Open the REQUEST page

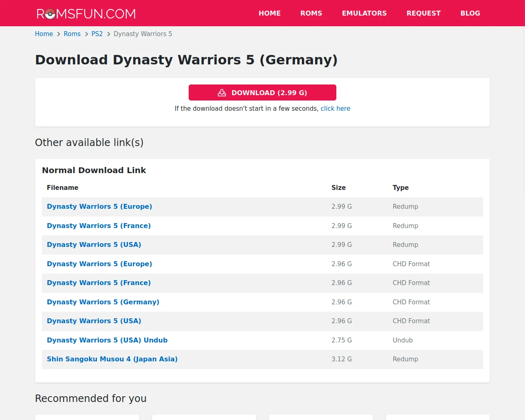tap(424, 13)
